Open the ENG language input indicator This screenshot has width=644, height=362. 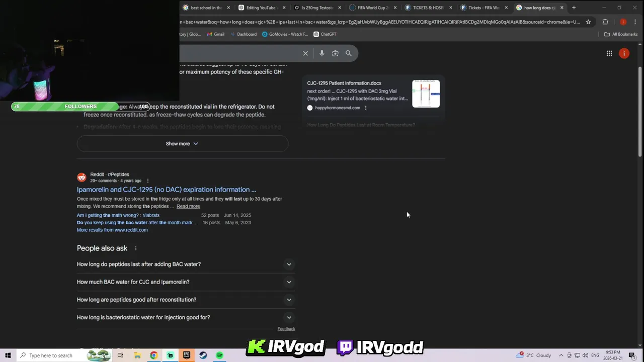tap(595, 355)
